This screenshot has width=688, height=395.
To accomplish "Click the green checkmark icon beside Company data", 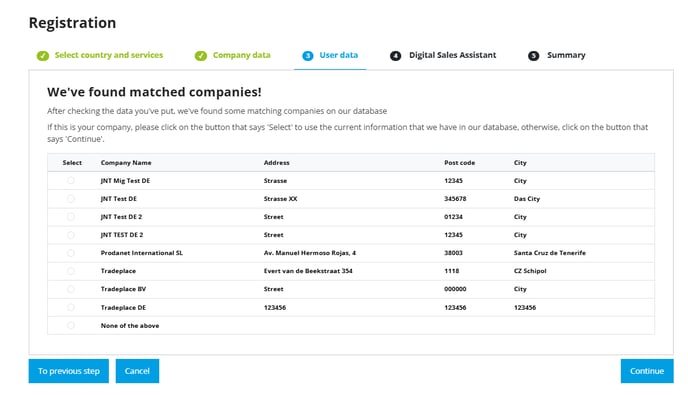I will (201, 56).
